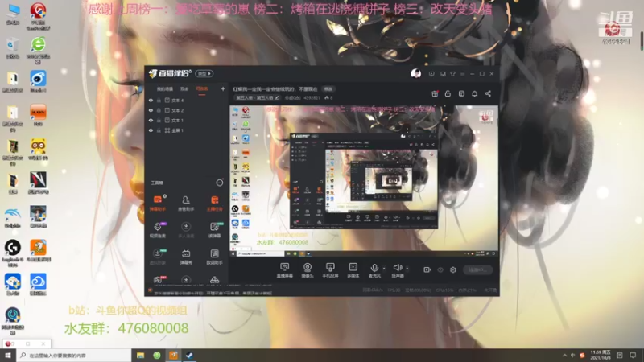
Task: Add a 摄像头 camera source
Action: pos(308,270)
